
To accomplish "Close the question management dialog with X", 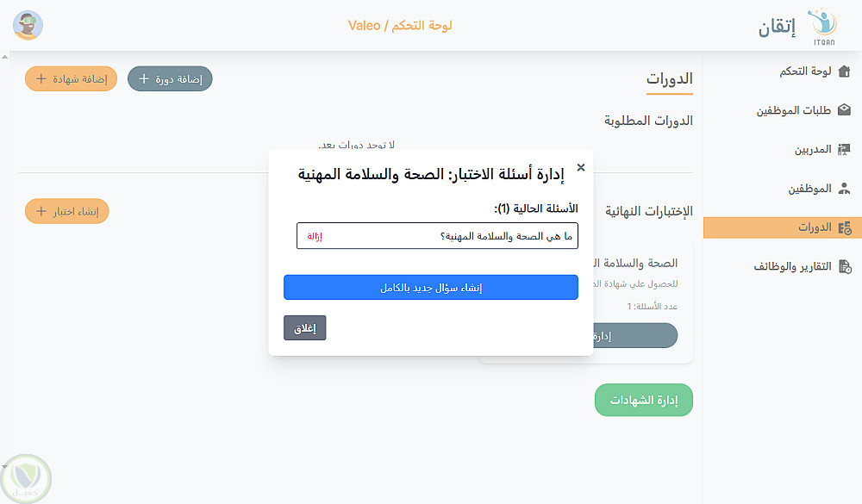I will 581,168.
